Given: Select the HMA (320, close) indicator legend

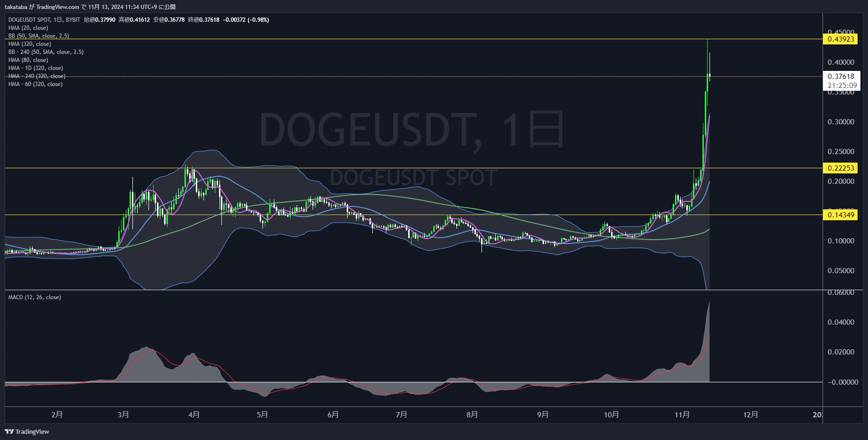Looking at the screenshot, I should click(x=30, y=44).
